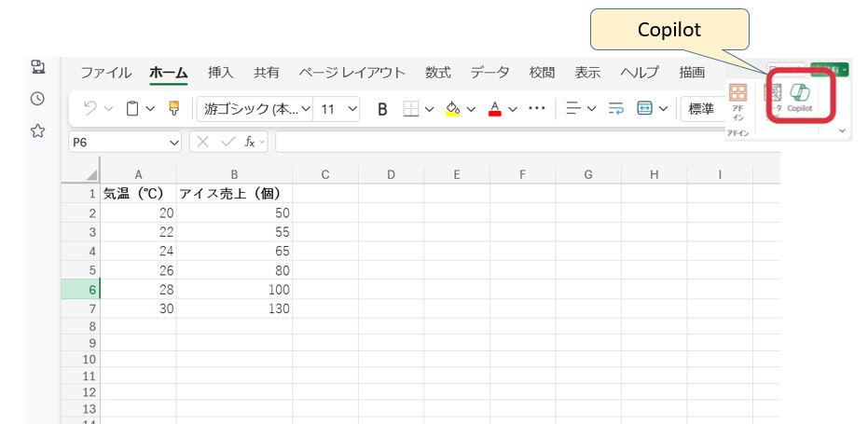The width and height of the screenshot is (868, 424).
Task: Expand the fx function dropdown arrow
Action: click(262, 143)
